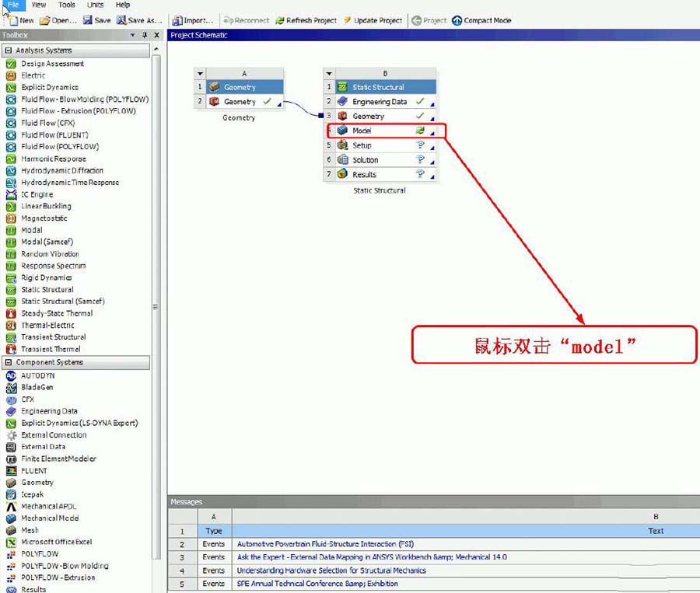Click the Reconnect toolbar button

(x=247, y=20)
